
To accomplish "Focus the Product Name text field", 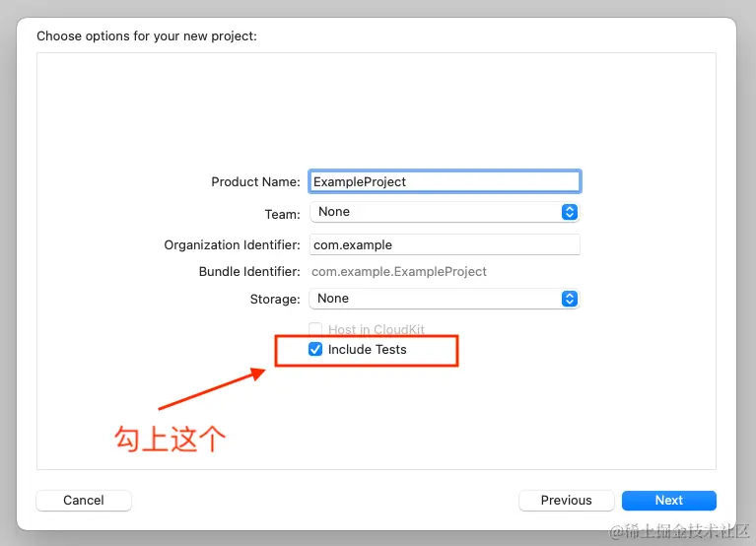I will [x=445, y=181].
